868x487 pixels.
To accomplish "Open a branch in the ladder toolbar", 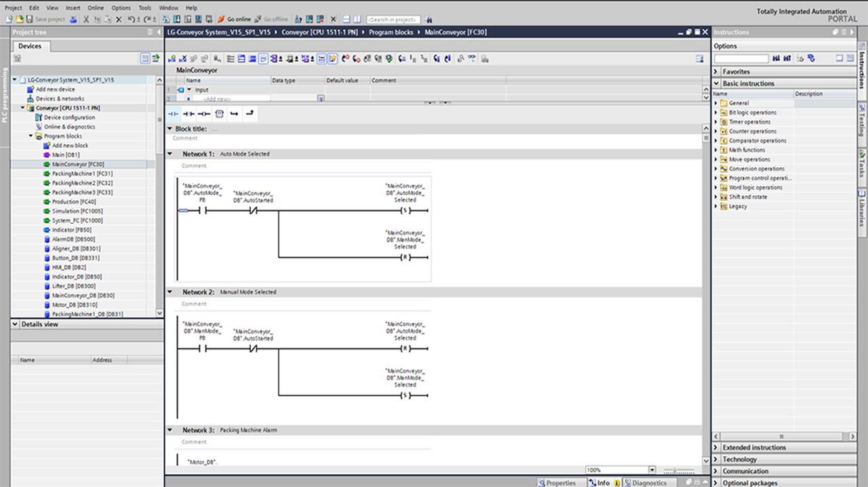I will [234, 114].
